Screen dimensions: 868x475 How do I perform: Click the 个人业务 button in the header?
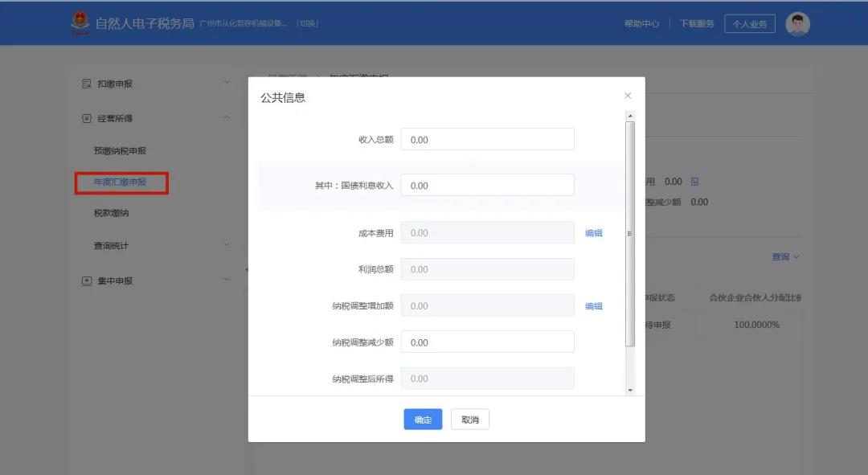pos(750,23)
